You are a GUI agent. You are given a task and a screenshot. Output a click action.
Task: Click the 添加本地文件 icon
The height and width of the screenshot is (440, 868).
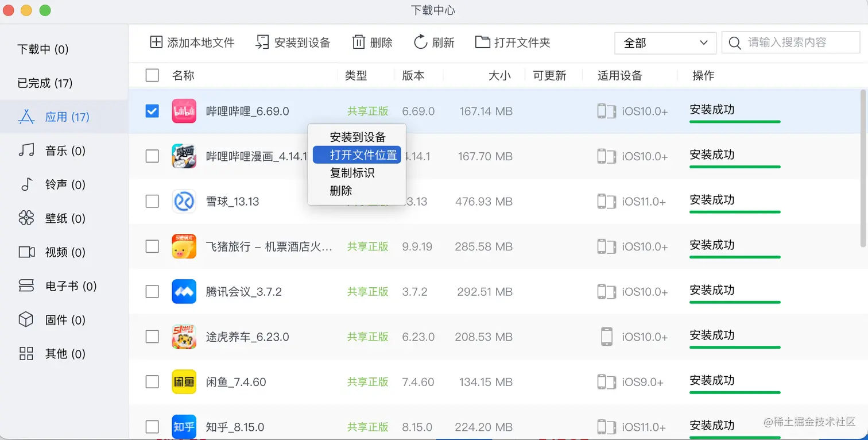point(156,42)
